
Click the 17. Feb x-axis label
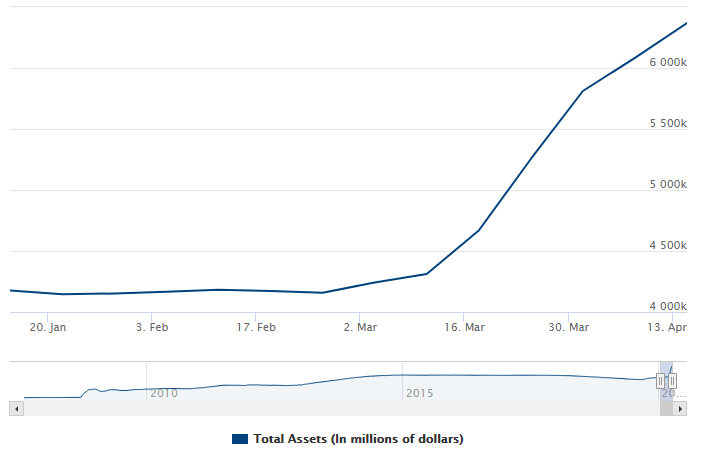click(256, 326)
